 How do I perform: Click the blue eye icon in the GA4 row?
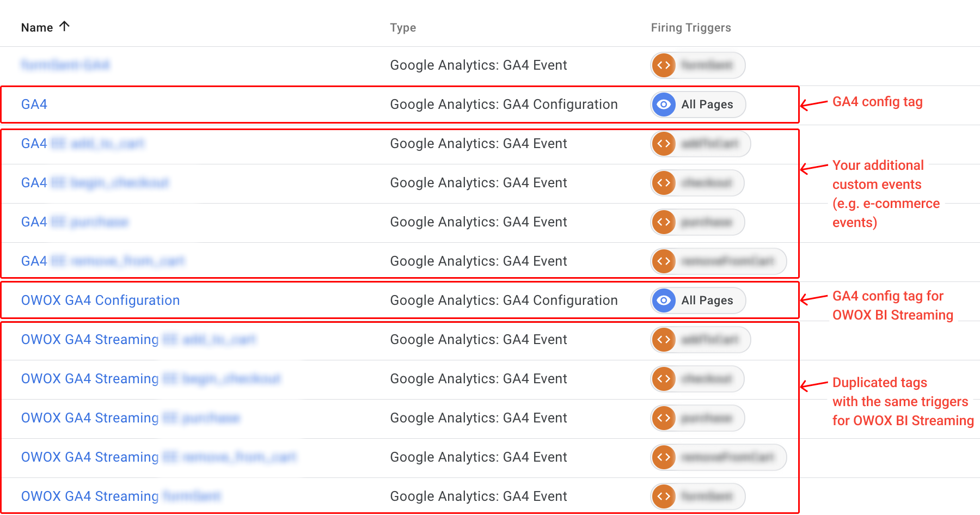tap(664, 105)
